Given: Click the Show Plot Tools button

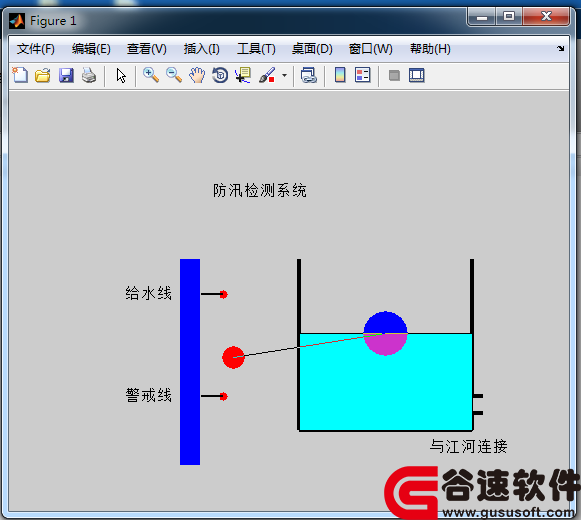Looking at the screenshot, I should [x=416, y=75].
